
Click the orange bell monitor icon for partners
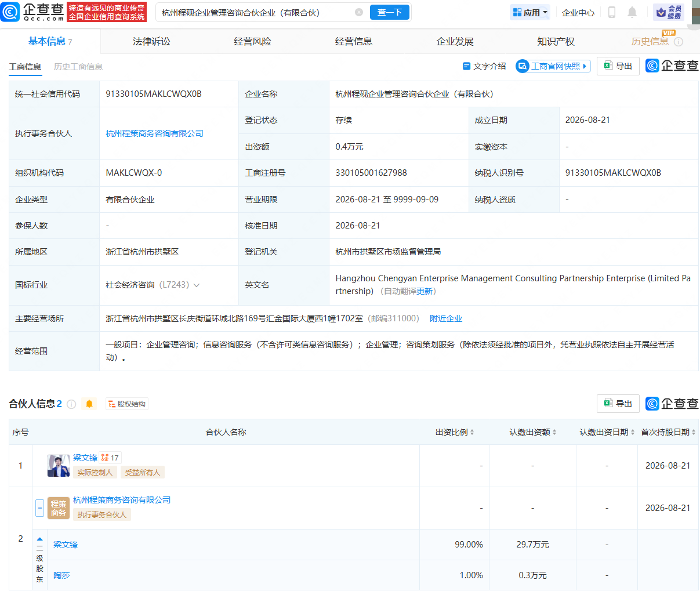(x=89, y=404)
